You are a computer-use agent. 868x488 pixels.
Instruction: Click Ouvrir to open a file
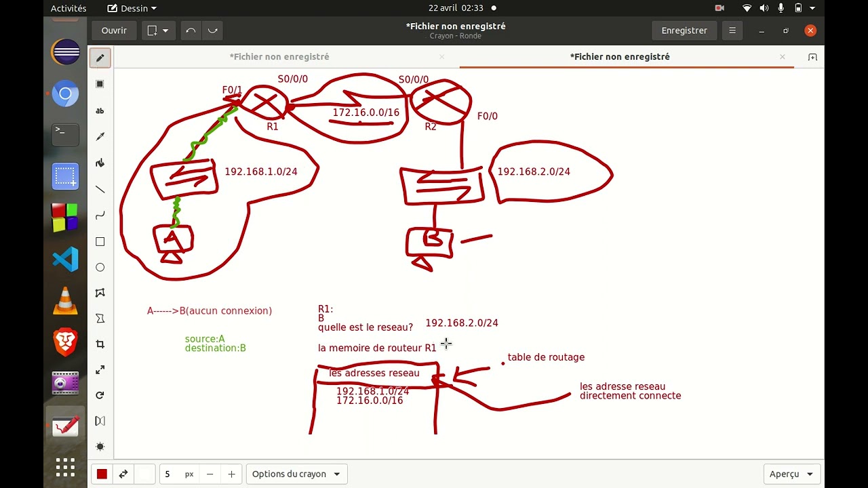click(x=114, y=30)
